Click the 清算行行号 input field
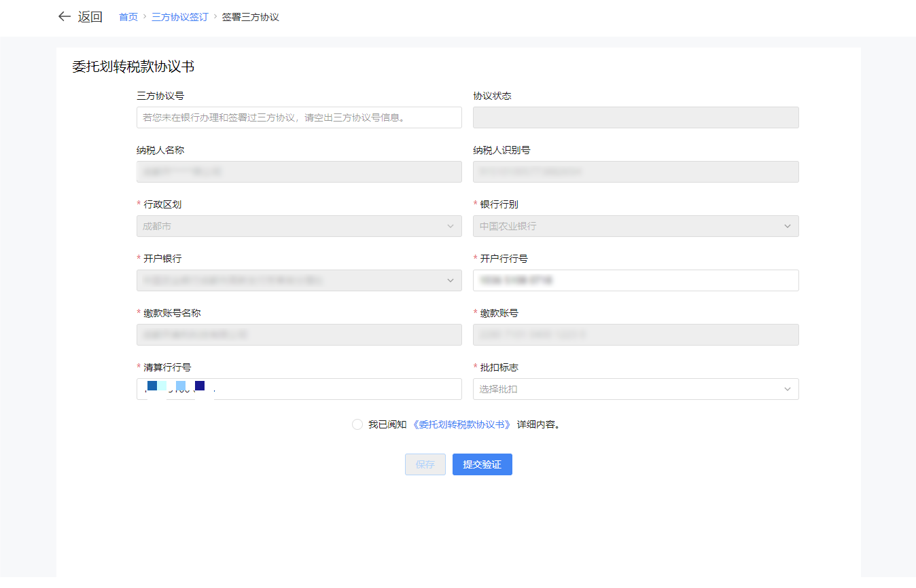The width and height of the screenshot is (916, 588). click(340, 389)
